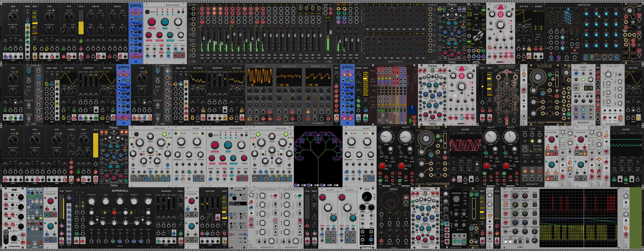This screenshot has height=251, width=644.
Task: Click the fractal tree visualizer display
Action: [x=318, y=155]
